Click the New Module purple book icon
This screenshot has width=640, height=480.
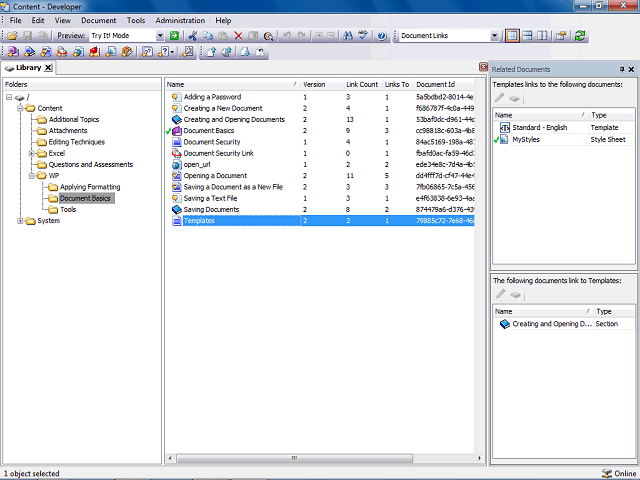coord(13,52)
